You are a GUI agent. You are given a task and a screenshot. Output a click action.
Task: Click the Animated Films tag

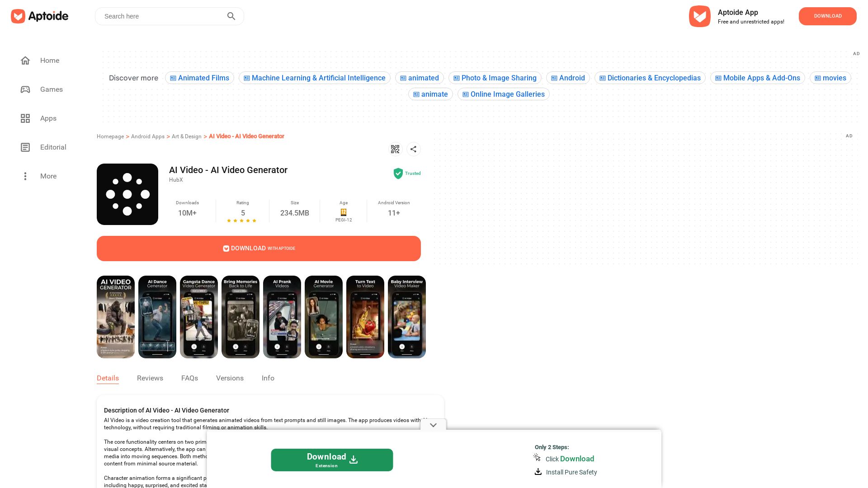coord(199,78)
